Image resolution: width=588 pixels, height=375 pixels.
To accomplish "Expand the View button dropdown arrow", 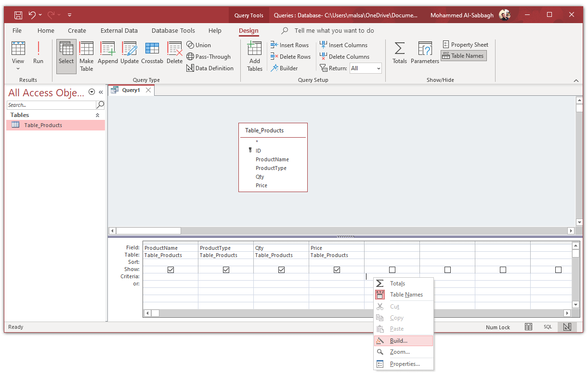I will [x=18, y=68].
